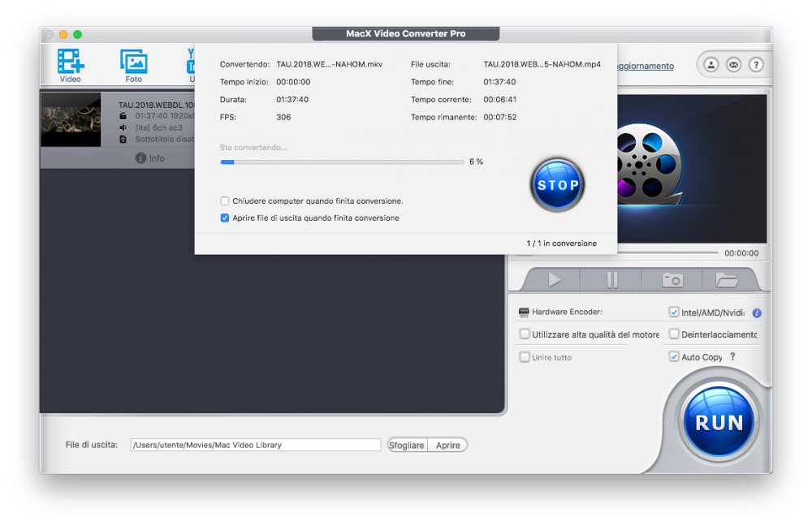Click the Sfogliare browse button
The image size is (812, 526).
[x=407, y=446]
